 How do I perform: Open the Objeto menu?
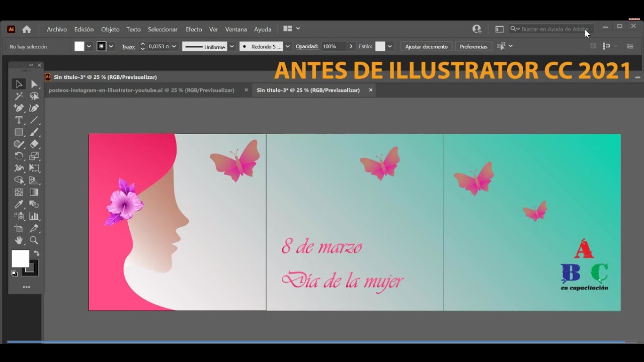(x=110, y=29)
